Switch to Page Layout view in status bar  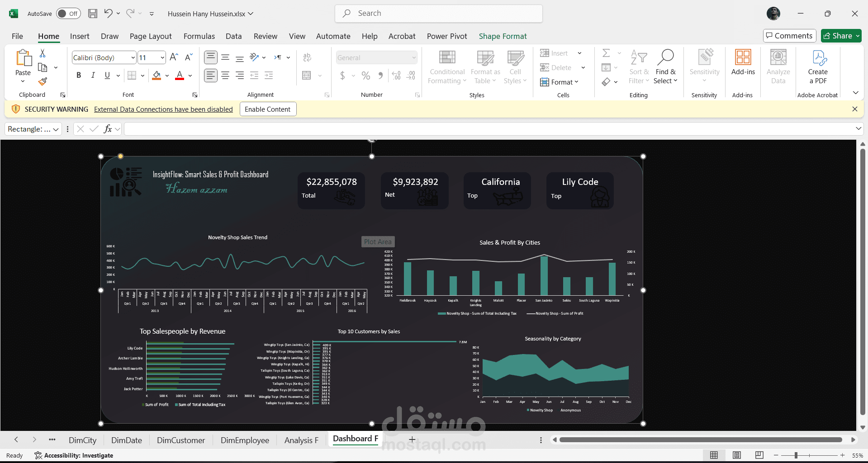[737, 455]
